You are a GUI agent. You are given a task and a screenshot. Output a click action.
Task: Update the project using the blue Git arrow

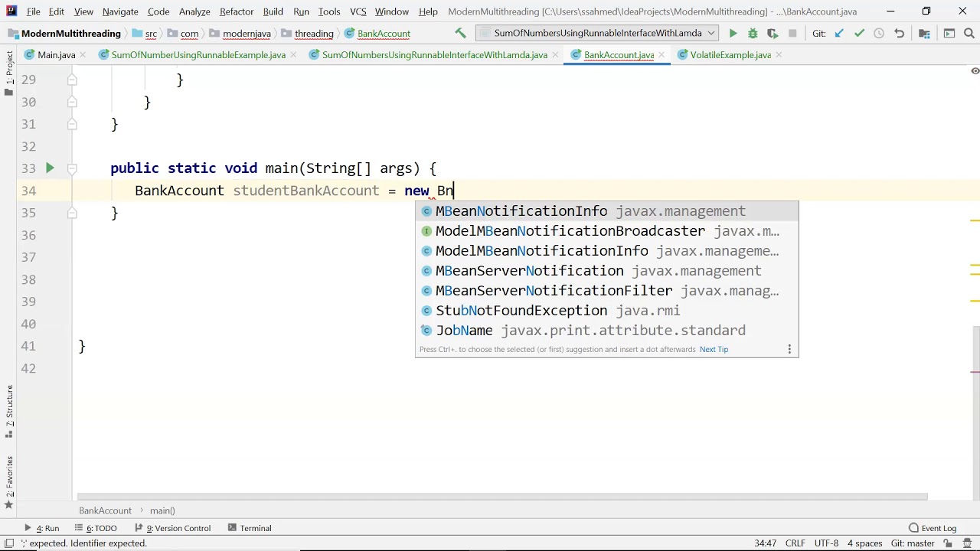[x=839, y=34]
